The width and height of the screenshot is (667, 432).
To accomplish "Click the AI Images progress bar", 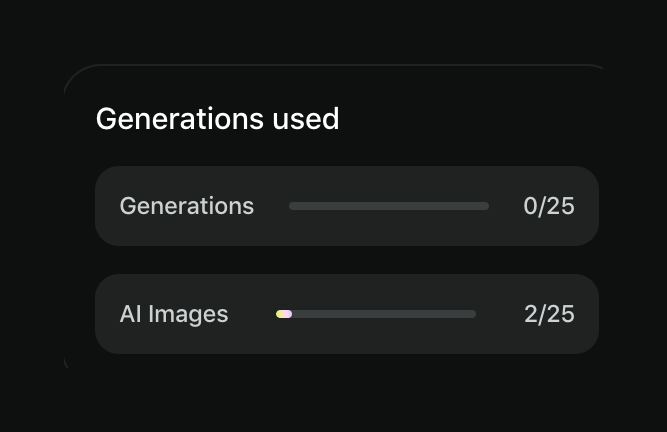I will click(x=376, y=314).
